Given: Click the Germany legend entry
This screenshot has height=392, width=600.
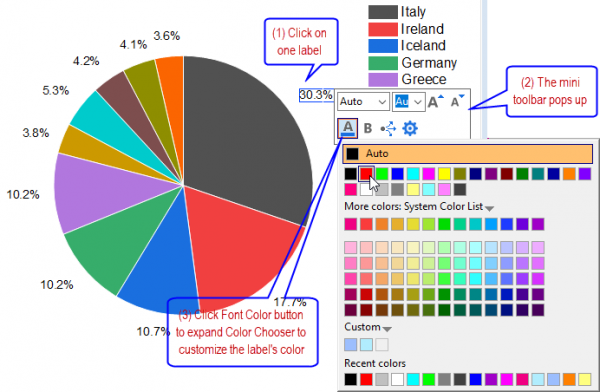Looking at the screenshot, I should [x=412, y=63].
